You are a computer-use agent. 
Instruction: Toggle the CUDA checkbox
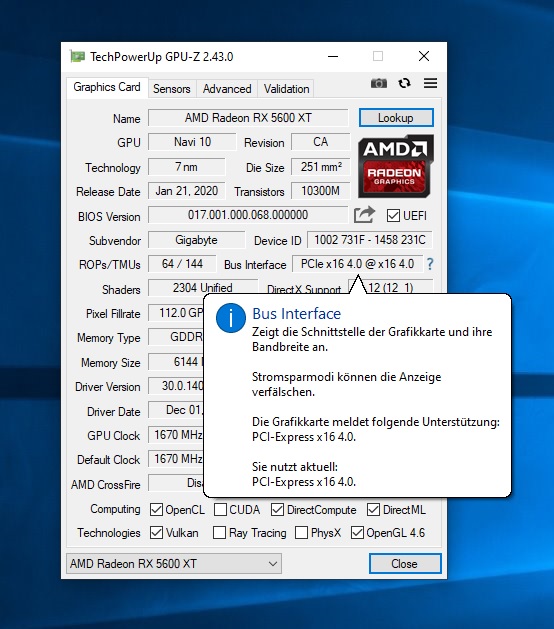(220, 510)
